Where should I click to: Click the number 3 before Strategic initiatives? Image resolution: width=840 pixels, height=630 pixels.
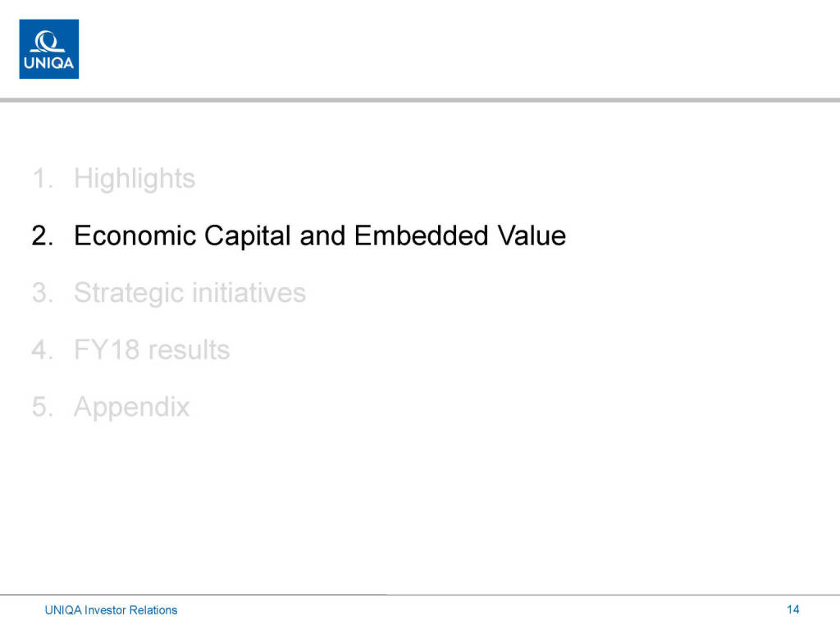click(41, 293)
